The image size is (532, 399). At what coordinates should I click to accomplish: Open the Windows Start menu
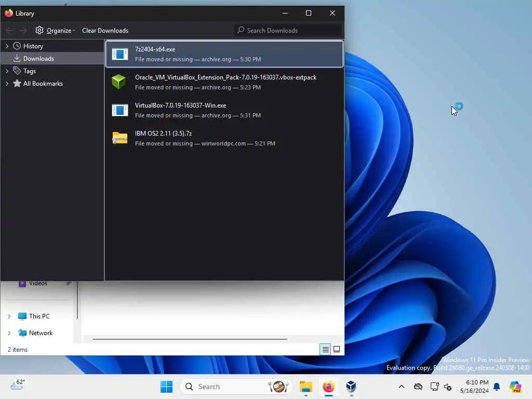click(166, 387)
